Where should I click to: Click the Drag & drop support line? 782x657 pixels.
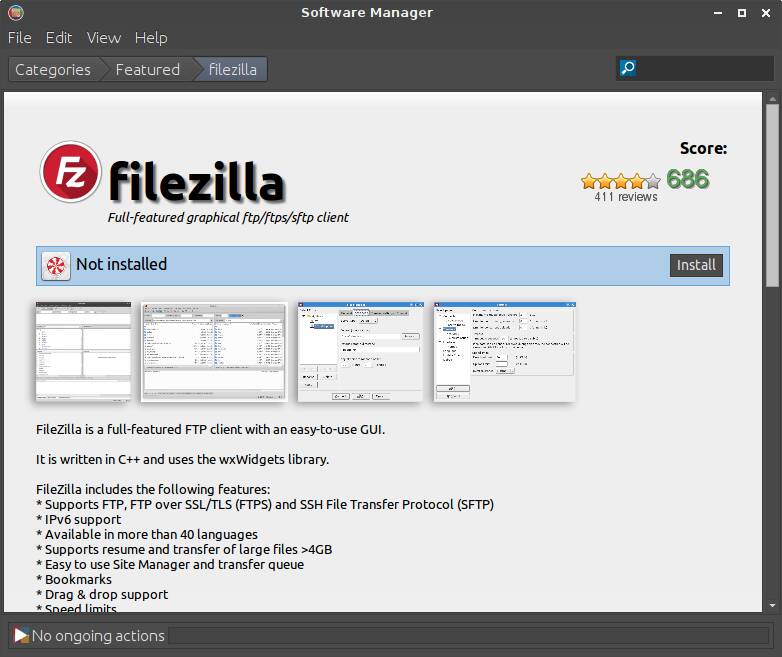[102, 594]
